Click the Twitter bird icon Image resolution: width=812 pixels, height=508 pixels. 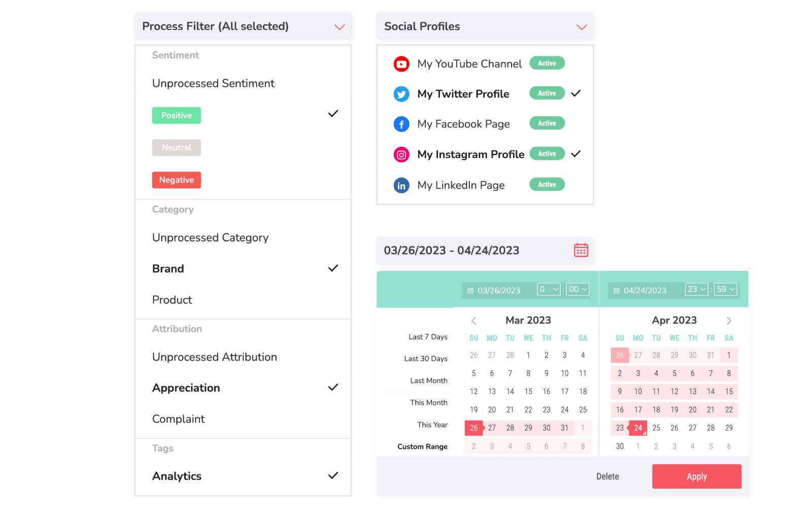click(x=401, y=94)
